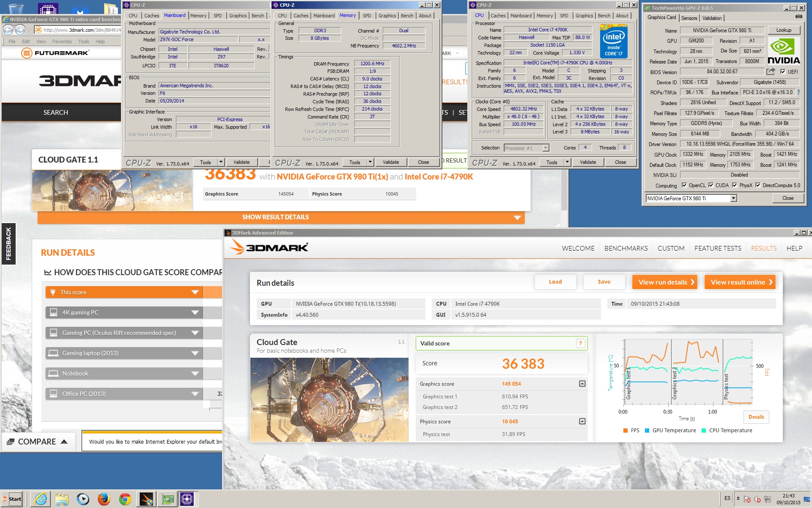Screen dimensions: 812x508
Task: Click the Intel Core i7 logo in CPU-Z
Action: click(x=614, y=41)
